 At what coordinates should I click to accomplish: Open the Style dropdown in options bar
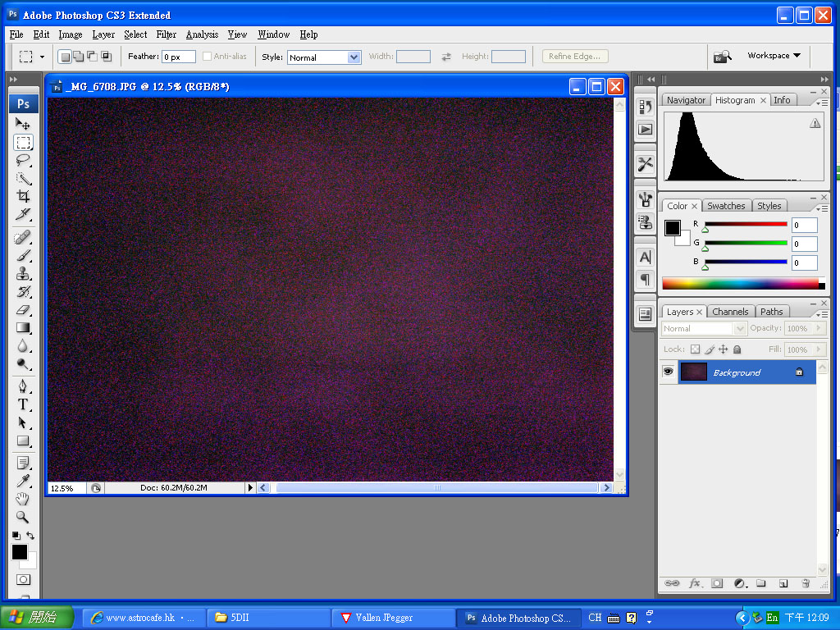coord(354,57)
